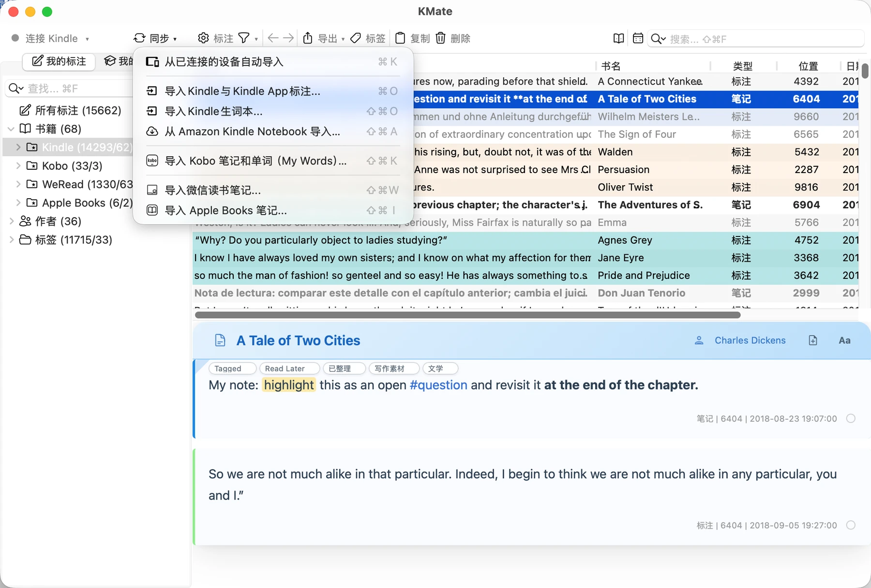The image size is (871, 588).
Task: Choose 从 Amazon Kindle Notebook 导入
Action: (x=273, y=132)
